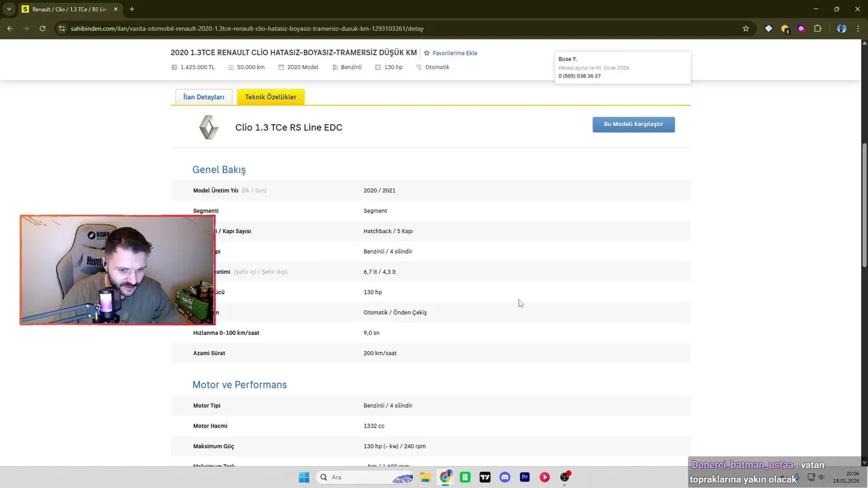Image resolution: width=868 pixels, height=488 pixels.
Task: Click the webcam overlay video
Action: pyautogui.click(x=117, y=270)
